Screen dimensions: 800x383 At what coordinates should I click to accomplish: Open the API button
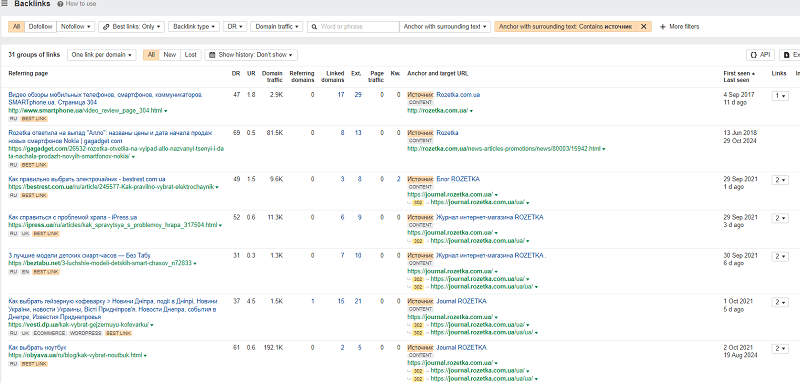760,55
